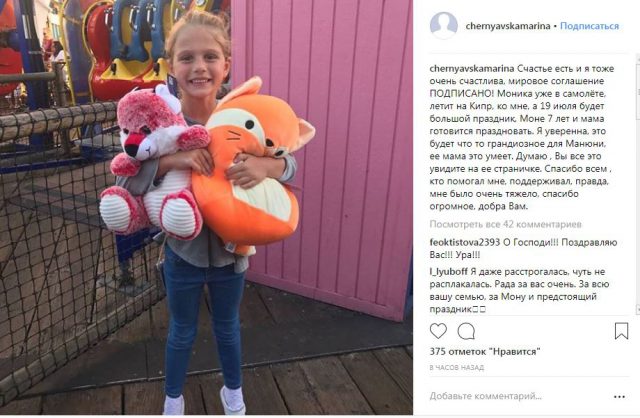
Task: Open l_lyuboff commenter profile
Action: pyautogui.click(x=449, y=272)
